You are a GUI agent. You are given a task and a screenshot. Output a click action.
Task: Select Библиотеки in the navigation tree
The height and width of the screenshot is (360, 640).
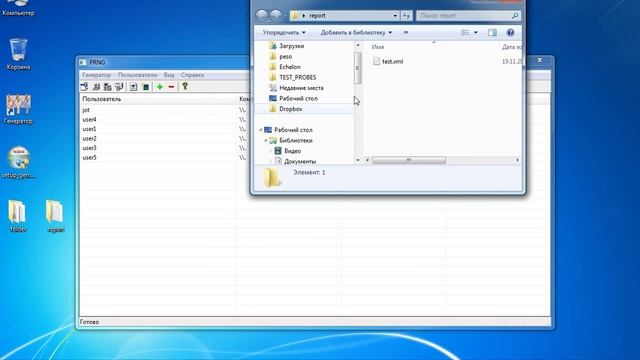tap(296, 140)
